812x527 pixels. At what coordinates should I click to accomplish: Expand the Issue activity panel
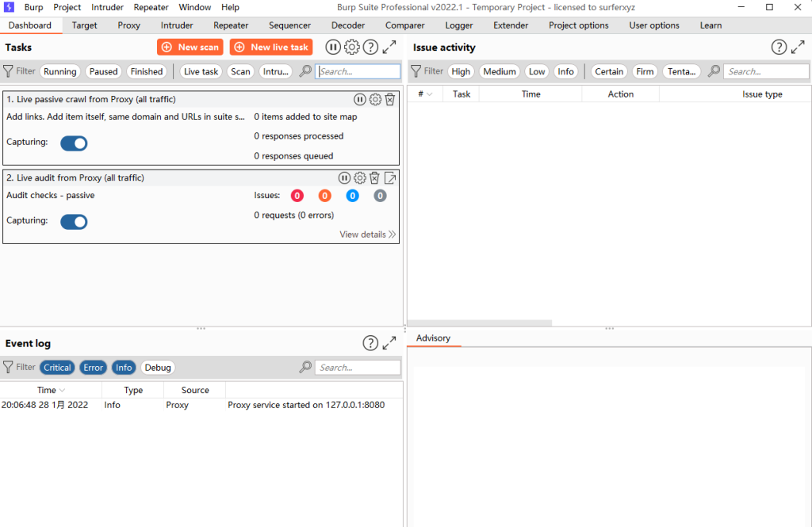798,47
